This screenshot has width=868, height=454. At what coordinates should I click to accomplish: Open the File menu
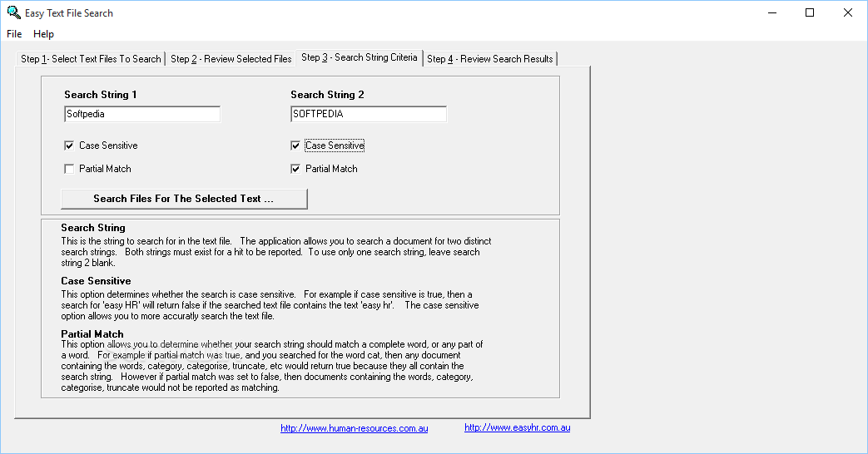[14, 34]
